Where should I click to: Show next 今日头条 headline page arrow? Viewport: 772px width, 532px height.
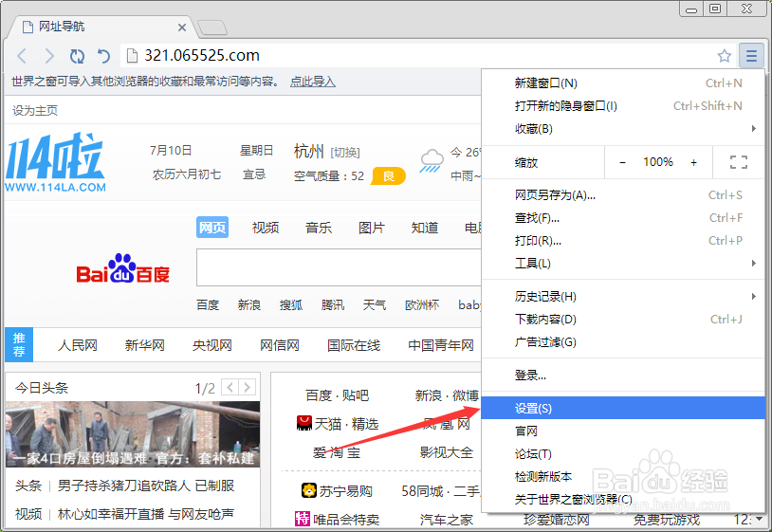(248, 387)
